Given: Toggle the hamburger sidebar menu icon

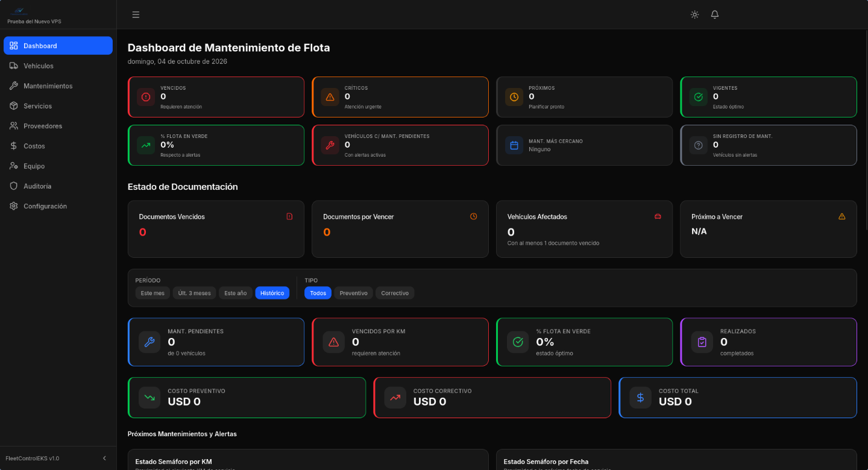Looking at the screenshot, I should 136,14.
